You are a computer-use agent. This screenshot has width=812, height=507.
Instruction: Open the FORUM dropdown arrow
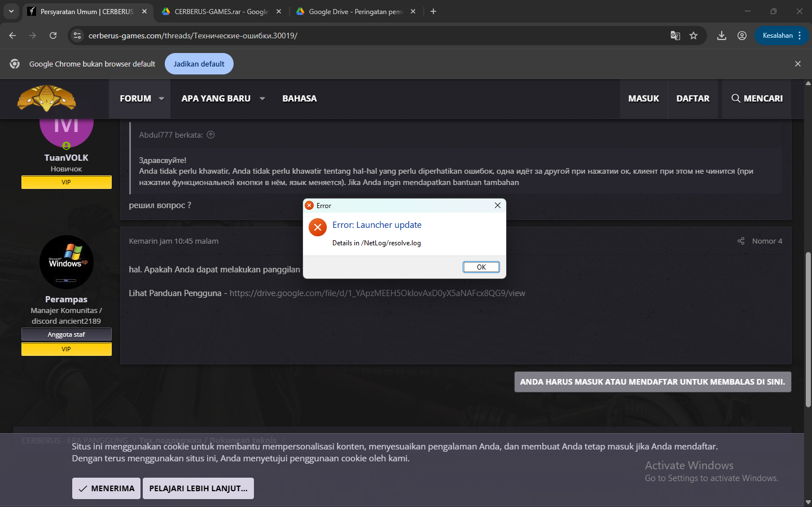pyautogui.click(x=161, y=98)
